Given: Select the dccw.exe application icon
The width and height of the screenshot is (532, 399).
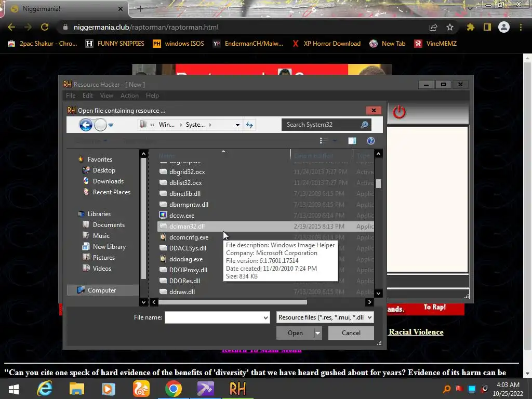Looking at the screenshot, I should pos(163,216).
